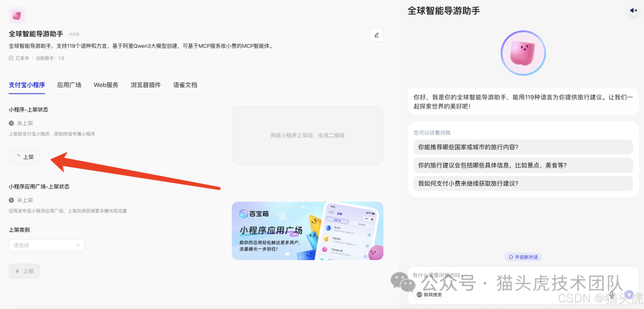The height and width of the screenshot is (309, 644).
Task: Click the 上架类别 field label
Action: coord(19,230)
